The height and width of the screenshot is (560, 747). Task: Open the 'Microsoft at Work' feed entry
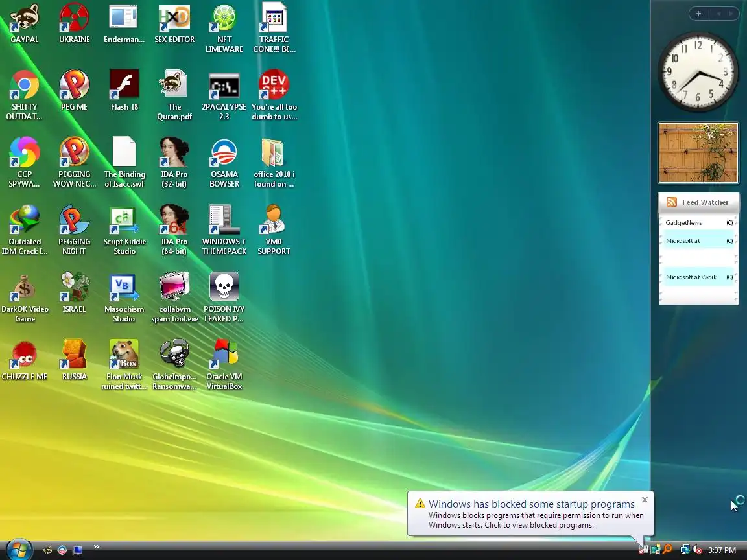tap(698, 277)
